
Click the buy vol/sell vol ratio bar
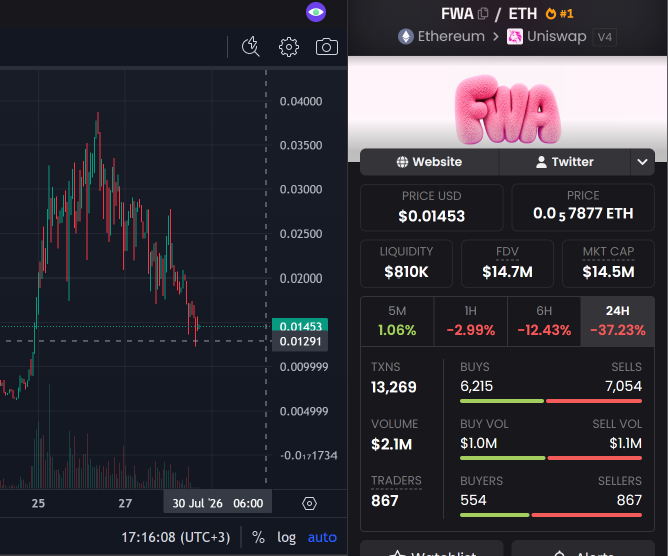point(551,458)
